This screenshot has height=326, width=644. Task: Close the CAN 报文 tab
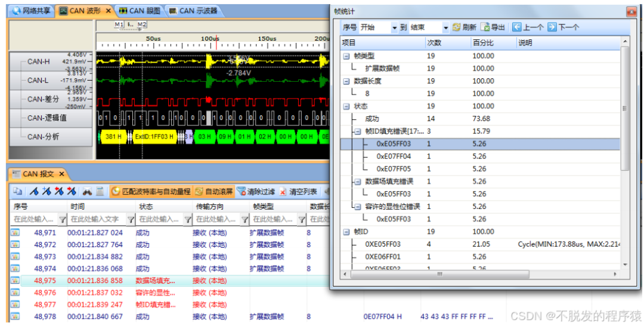pos(61,174)
